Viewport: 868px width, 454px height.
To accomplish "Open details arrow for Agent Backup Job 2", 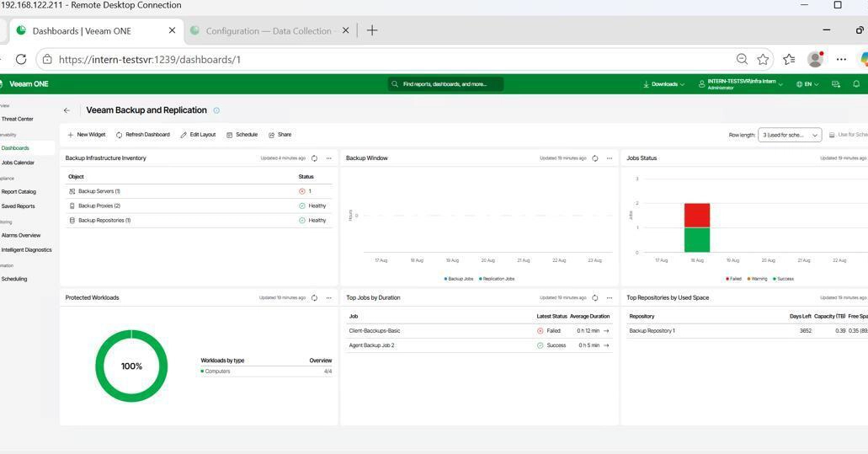I will coord(606,345).
